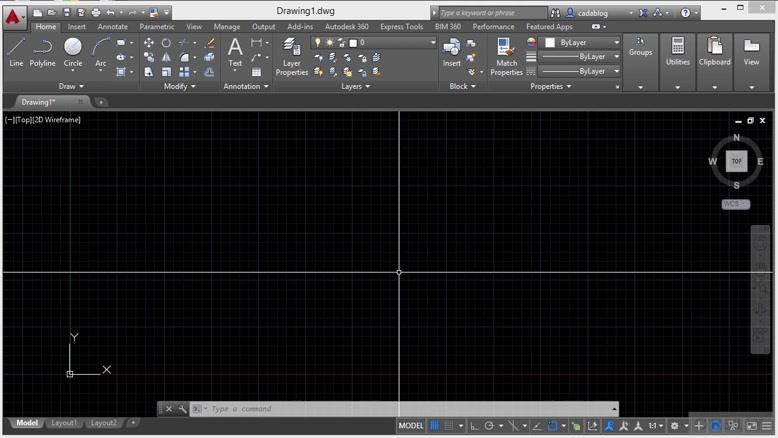Screen dimensions: 778x438
Task: Select the Mirror tool icon
Action: coord(166,58)
